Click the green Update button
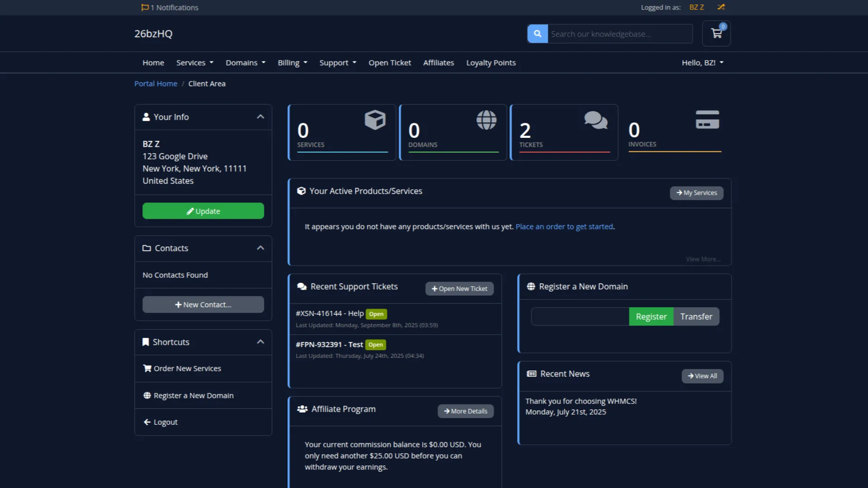 pyautogui.click(x=203, y=211)
